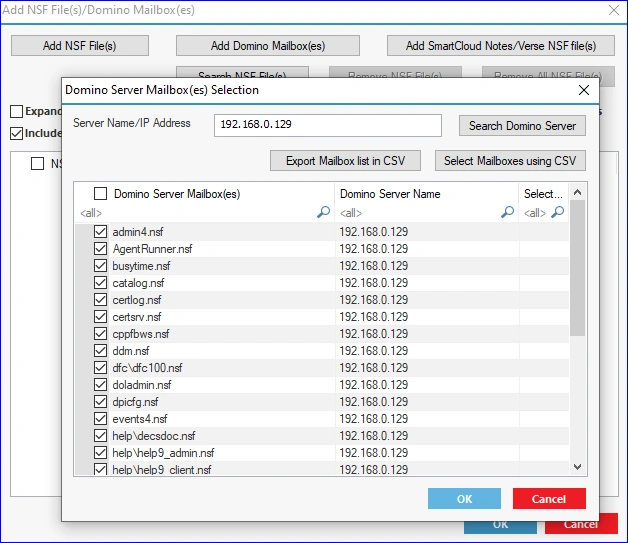Select the catalog.nsf row text
This screenshot has height=543, width=628.
point(138,283)
